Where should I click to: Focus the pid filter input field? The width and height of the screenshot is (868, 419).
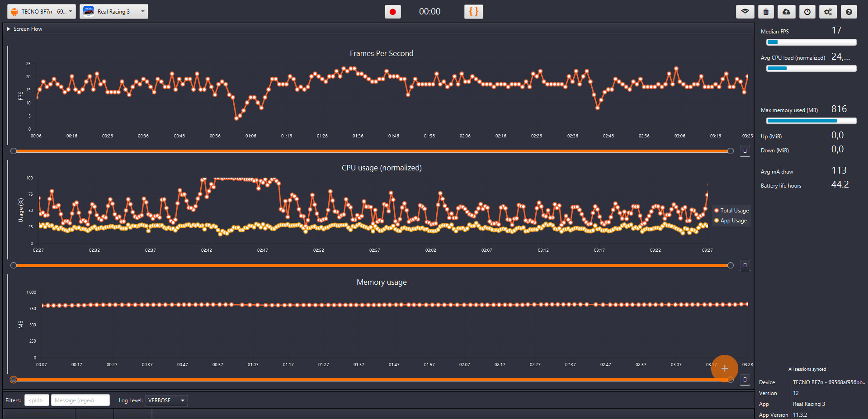pos(36,400)
